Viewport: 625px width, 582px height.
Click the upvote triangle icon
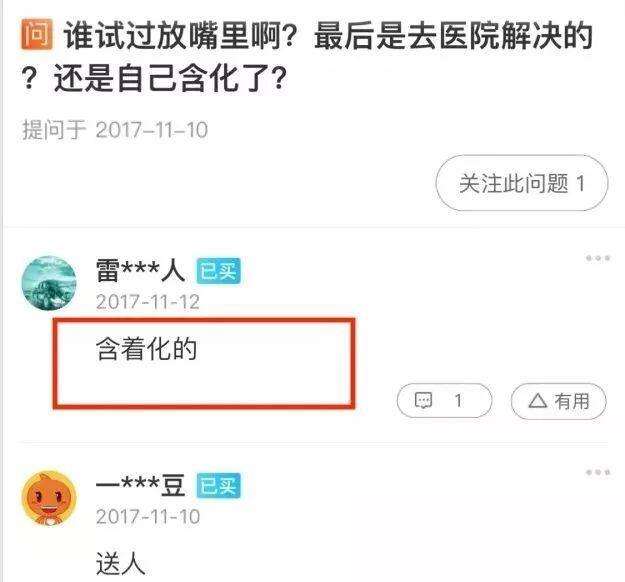tap(538, 401)
